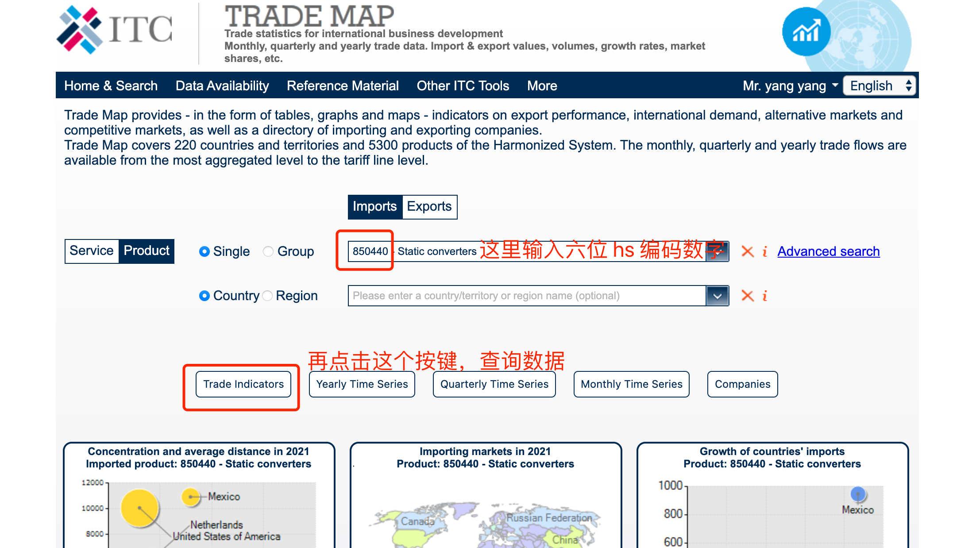The image size is (980, 548).
Task: Clear the product field with the red X
Action: (x=748, y=251)
